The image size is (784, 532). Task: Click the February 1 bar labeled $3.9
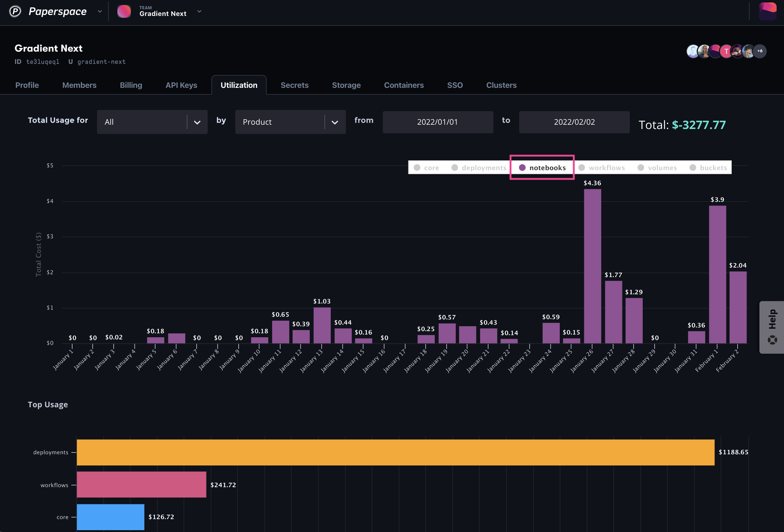717,274
